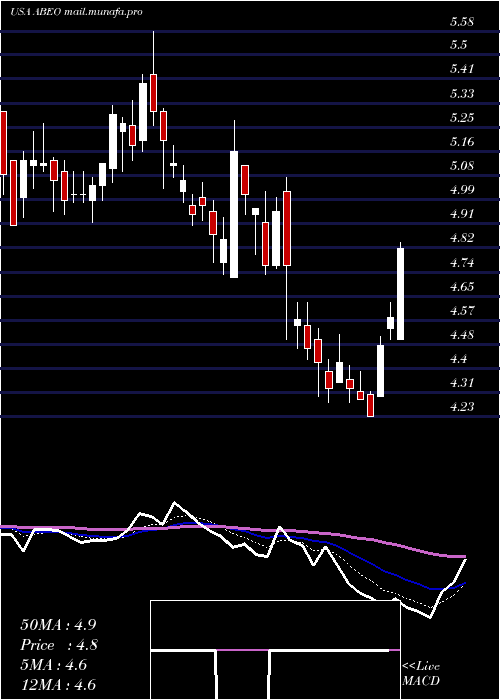The width and height of the screenshot is (500, 700).
Task: Select the 5.33 price axis label
Action: [x=462, y=94]
